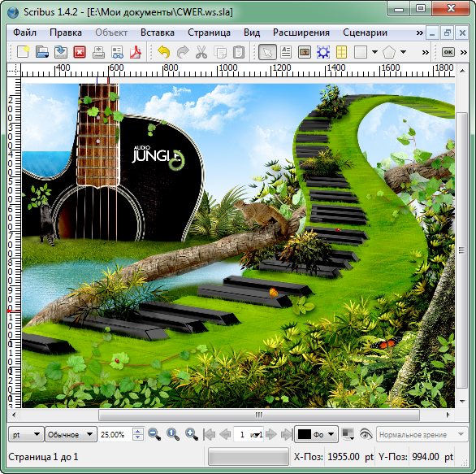The width and height of the screenshot is (476, 474).
Task: Open the pt units dropdown
Action: [26, 434]
